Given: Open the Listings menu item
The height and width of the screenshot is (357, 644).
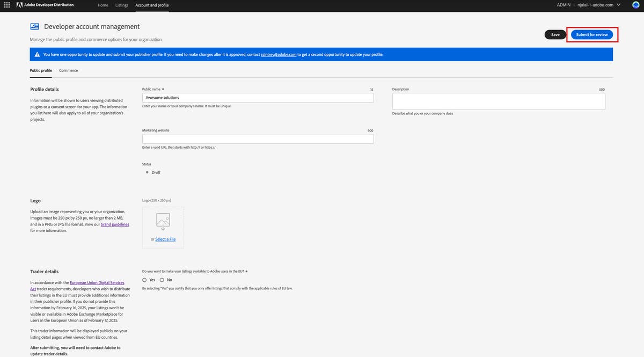Looking at the screenshot, I should [122, 5].
